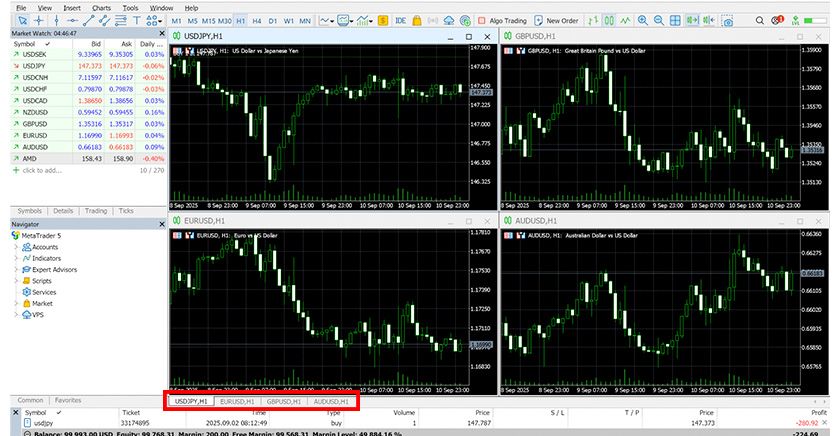The width and height of the screenshot is (840, 436).
Task: Click the New Order button
Action: (x=556, y=20)
